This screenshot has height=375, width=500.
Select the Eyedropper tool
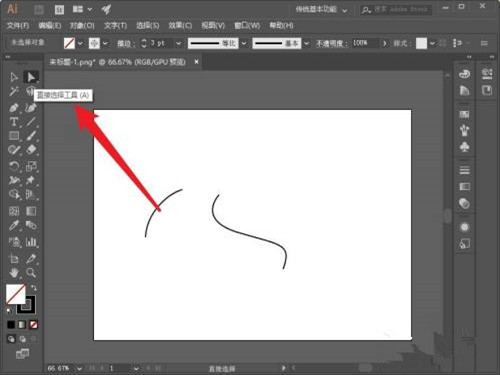click(x=14, y=225)
